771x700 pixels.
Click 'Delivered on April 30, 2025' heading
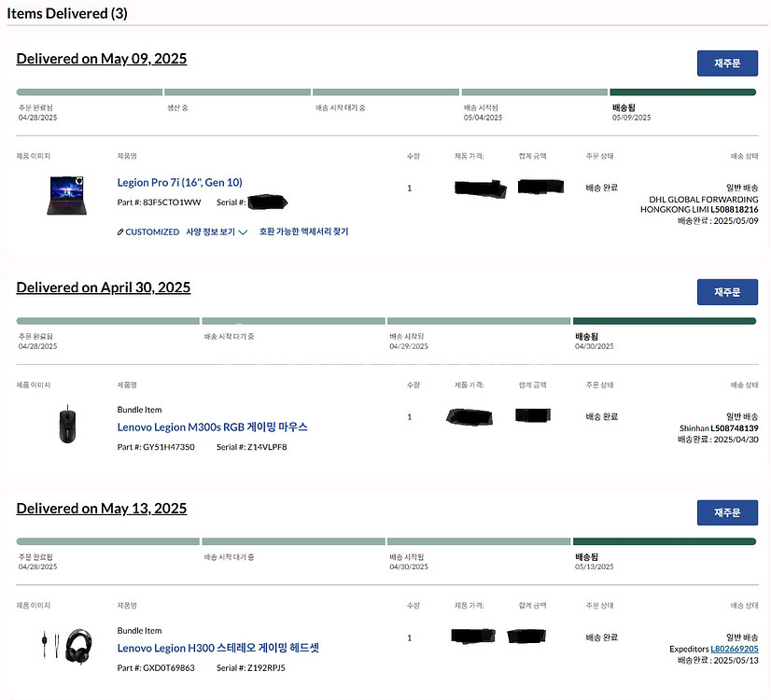point(104,287)
